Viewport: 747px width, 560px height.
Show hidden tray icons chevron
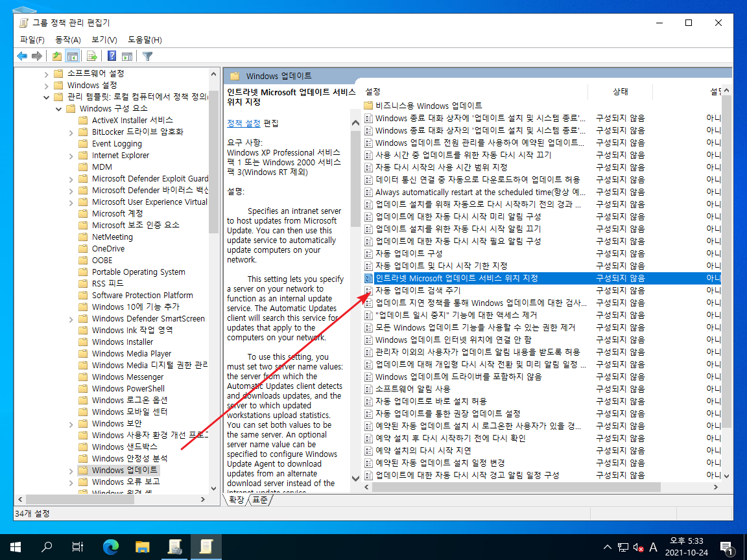[608, 547]
